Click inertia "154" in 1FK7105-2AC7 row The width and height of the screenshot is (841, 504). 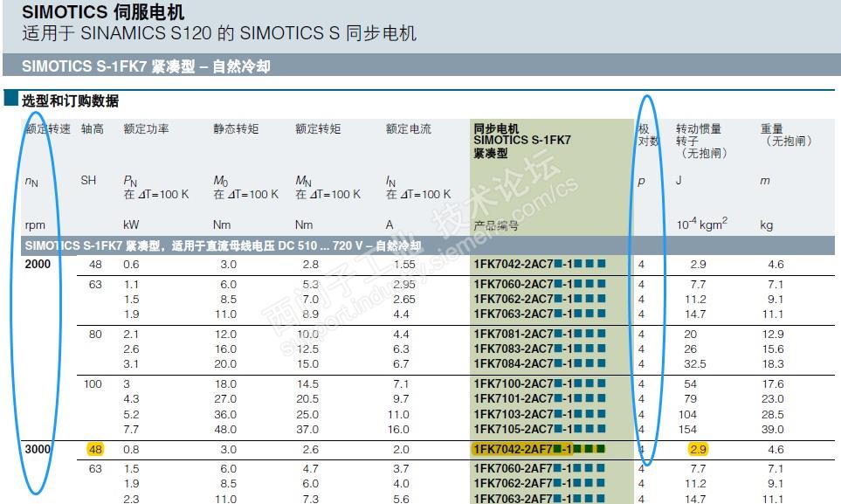(687, 430)
